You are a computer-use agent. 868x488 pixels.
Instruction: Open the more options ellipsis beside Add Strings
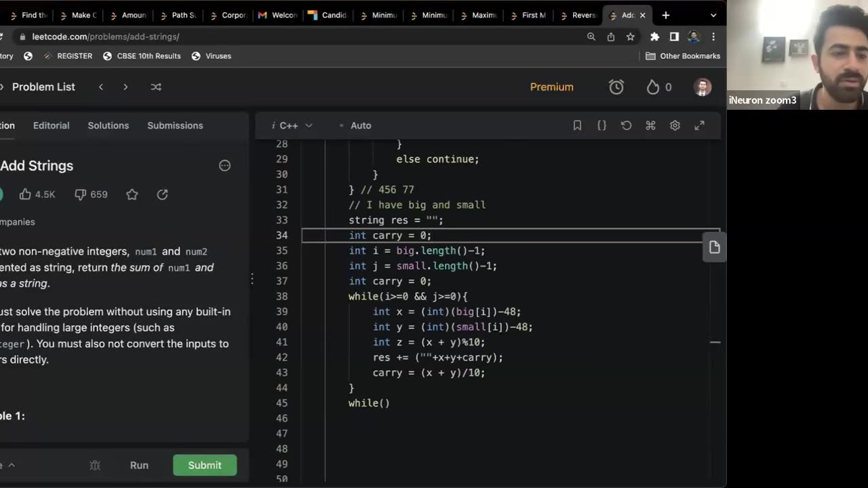[224, 165]
